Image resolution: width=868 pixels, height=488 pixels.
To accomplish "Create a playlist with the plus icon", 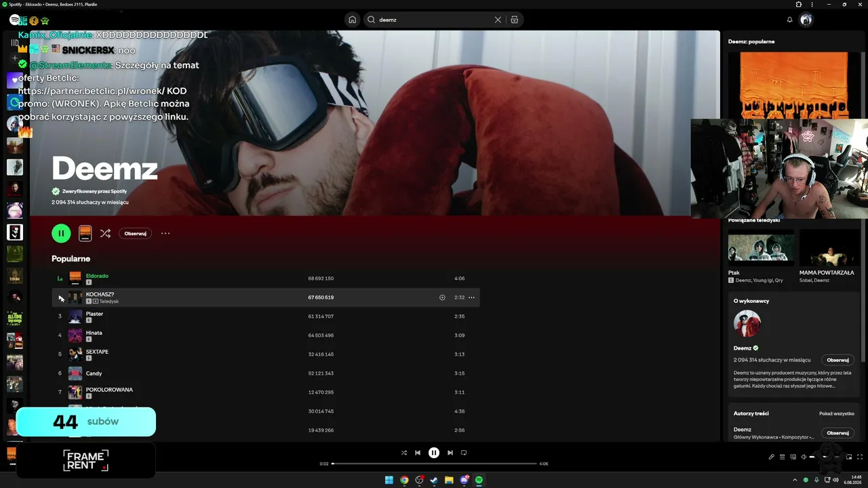I will click(15, 59).
